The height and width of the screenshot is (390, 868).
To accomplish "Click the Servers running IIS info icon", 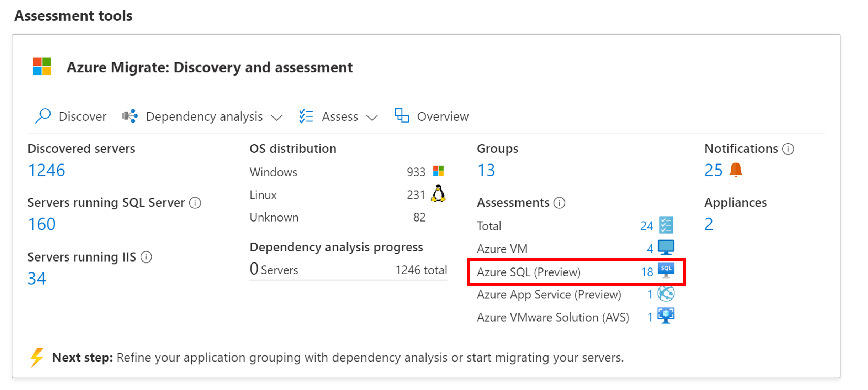I will [x=151, y=255].
